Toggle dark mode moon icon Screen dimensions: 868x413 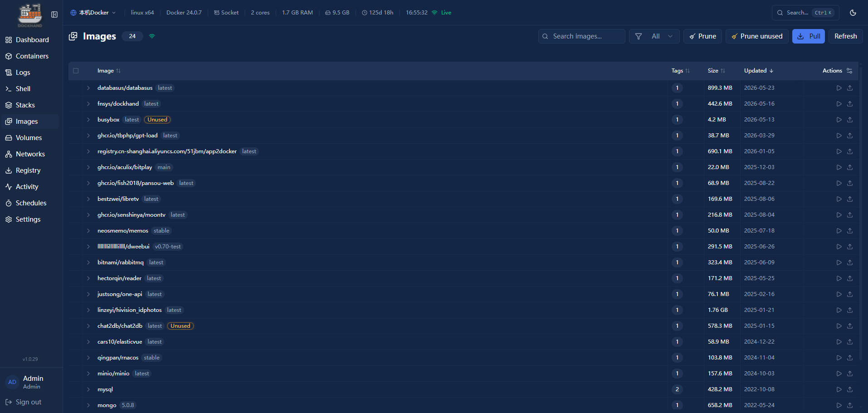click(853, 13)
